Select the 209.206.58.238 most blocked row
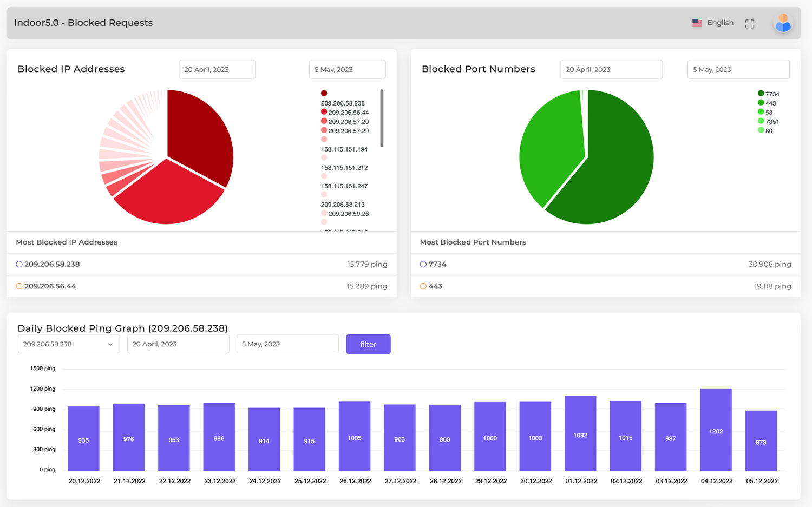 [x=201, y=265]
